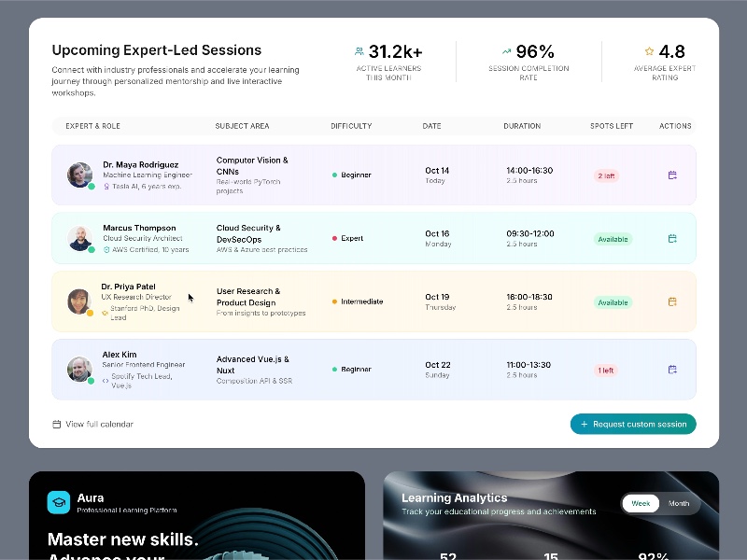747x560 pixels.
Task: Click the red 2 left spots badge
Action: 606,174
